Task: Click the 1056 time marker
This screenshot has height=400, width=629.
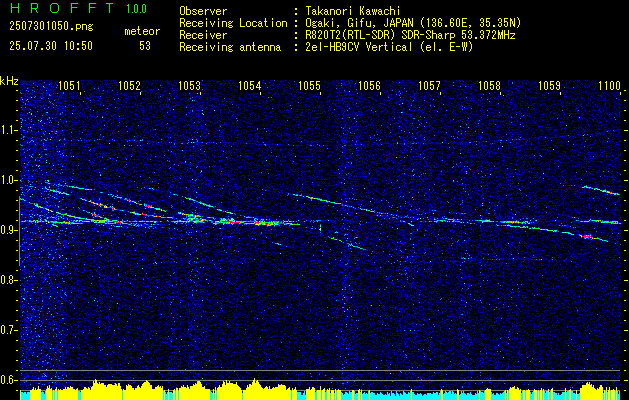Action: (369, 85)
